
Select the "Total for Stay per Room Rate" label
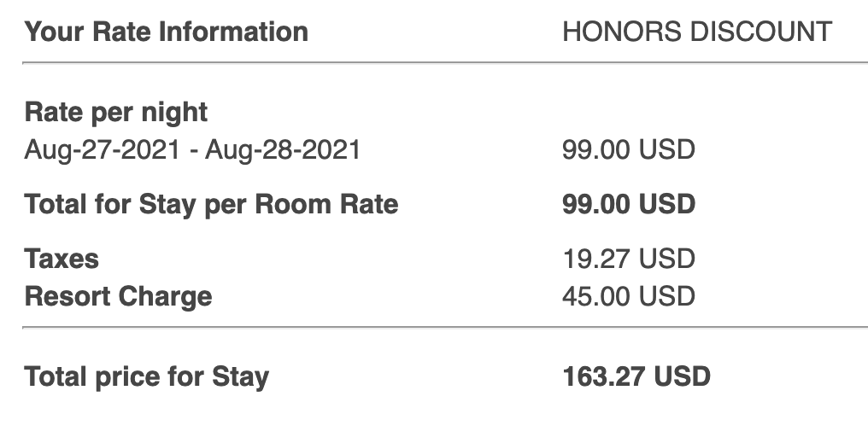pyautogui.click(x=211, y=204)
